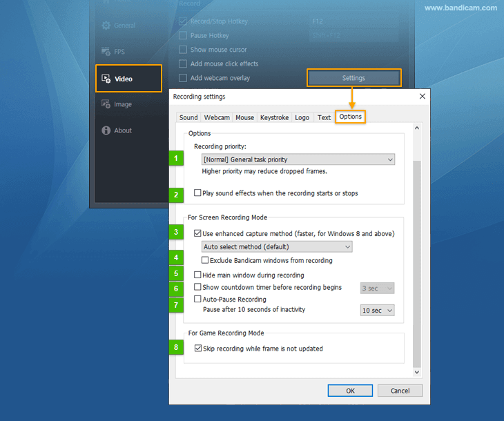
Task: Open the Image section label
Action: tap(123, 104)
